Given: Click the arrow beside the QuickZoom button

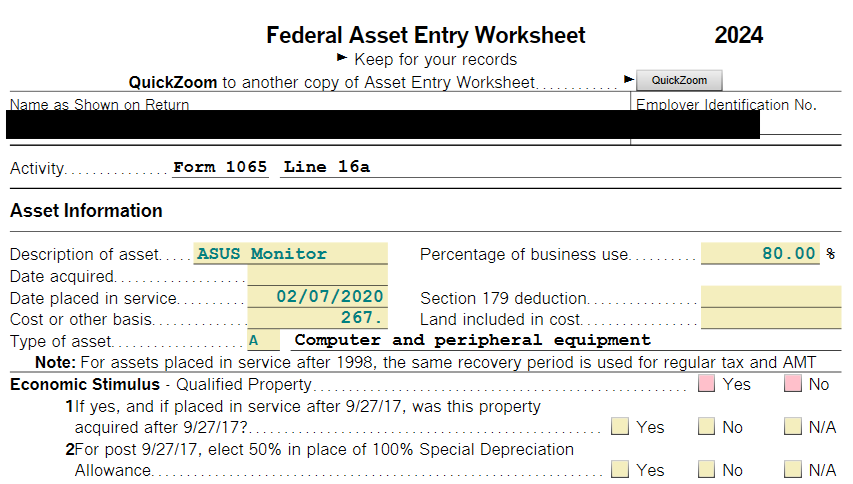Looking at the screenshot, I should click(629, 79).
